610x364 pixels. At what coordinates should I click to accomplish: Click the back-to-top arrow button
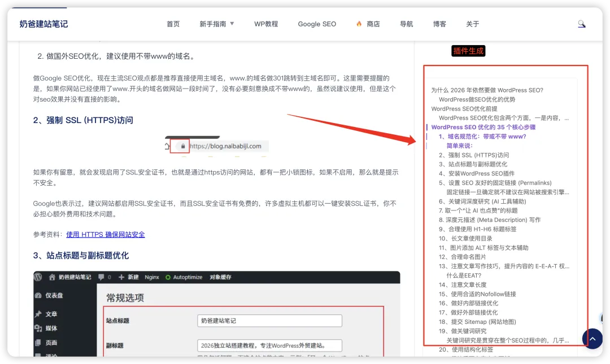point(592,339)
